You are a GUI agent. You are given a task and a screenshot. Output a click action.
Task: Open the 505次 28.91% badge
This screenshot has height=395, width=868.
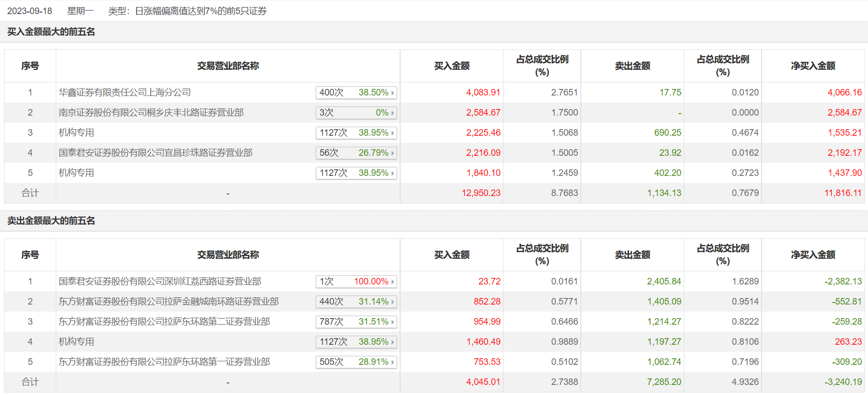356,362
